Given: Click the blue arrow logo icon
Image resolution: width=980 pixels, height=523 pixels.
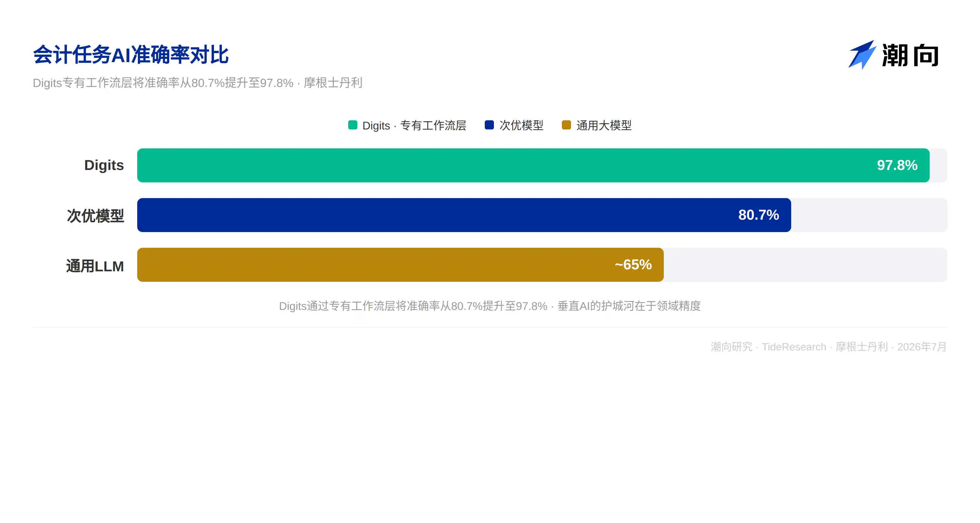Looking at the screenshot, I should click(x=862, y=55).
